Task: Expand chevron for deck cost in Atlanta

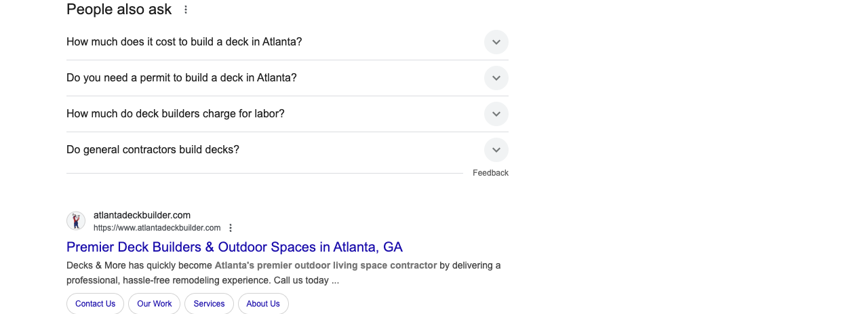Action: pos(496,42)
